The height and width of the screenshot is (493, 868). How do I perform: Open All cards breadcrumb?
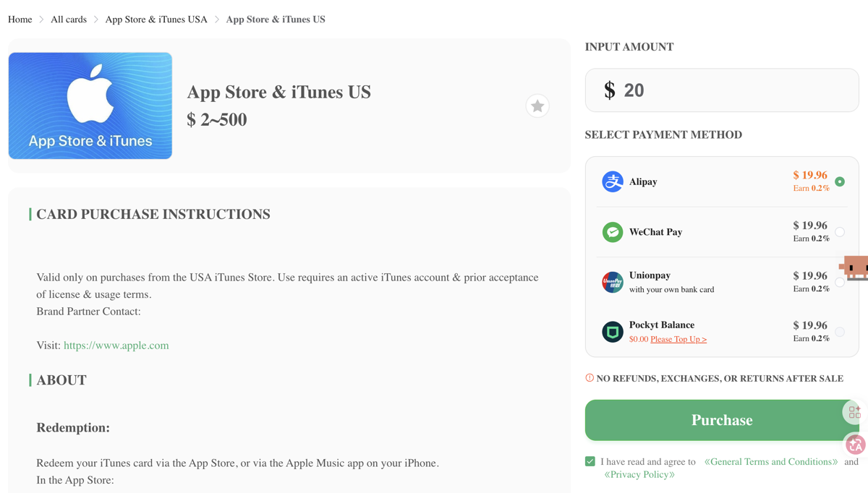point(69,20)
